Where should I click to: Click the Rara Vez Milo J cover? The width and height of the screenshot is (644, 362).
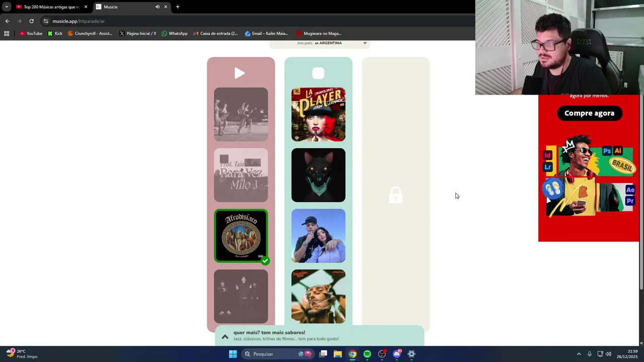(x=241, y=175)
